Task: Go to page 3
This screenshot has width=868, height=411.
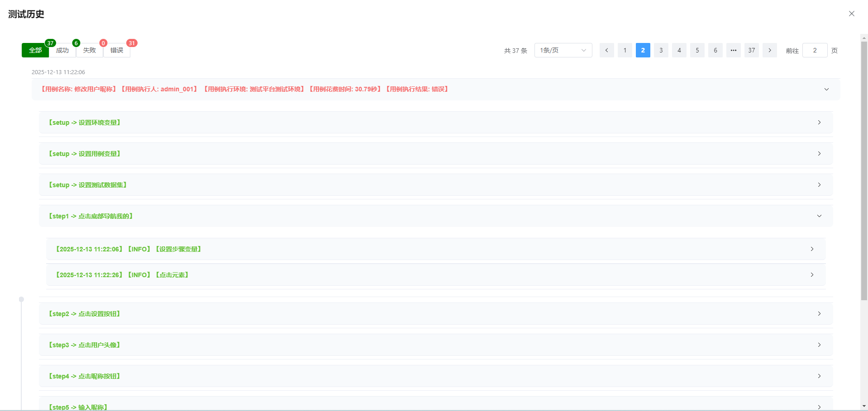Action: 661,50
